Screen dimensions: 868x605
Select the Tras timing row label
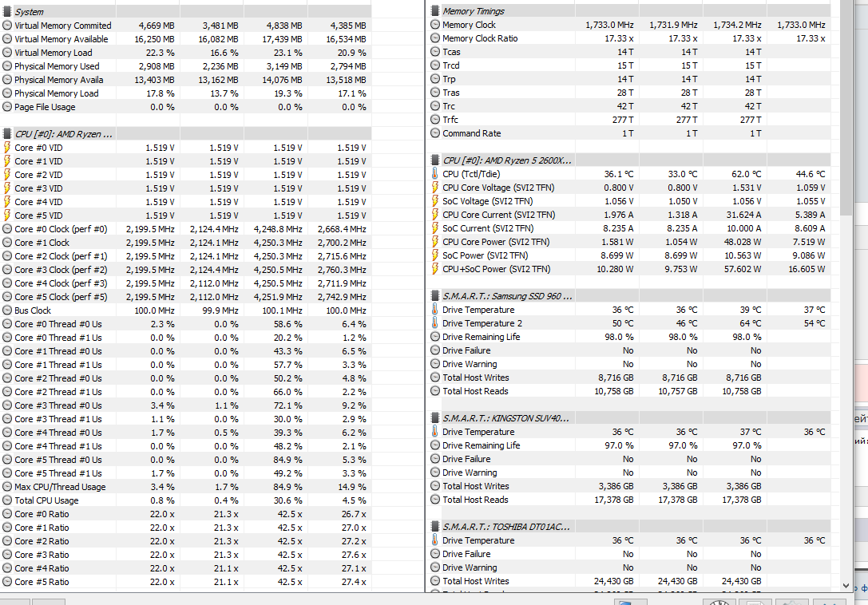tap(451, 93)
